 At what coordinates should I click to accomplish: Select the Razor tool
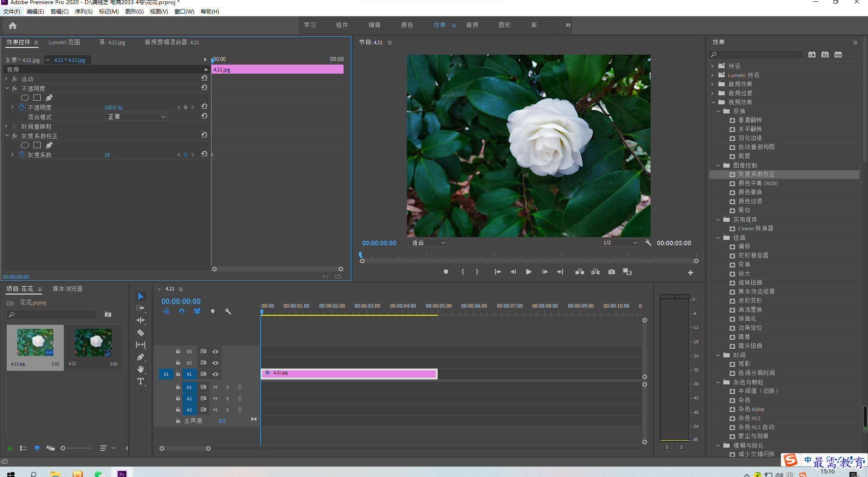141,332
